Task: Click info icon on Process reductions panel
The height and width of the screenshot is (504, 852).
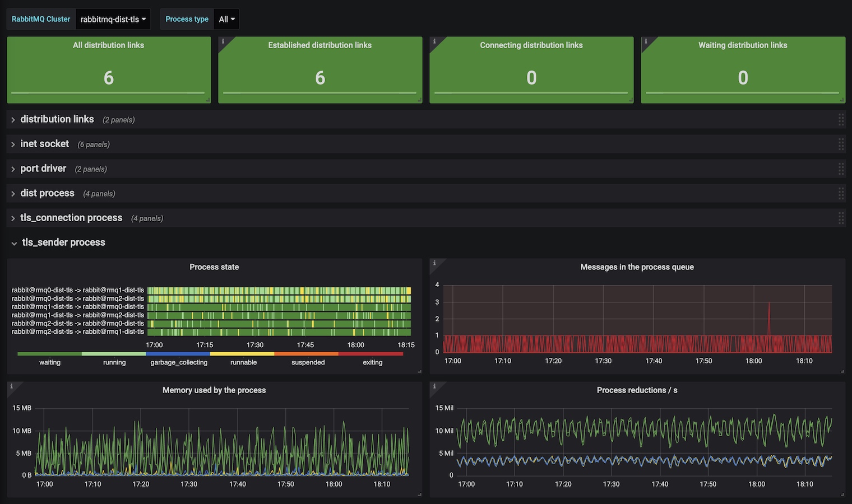Action: click(x=434, y=386)
